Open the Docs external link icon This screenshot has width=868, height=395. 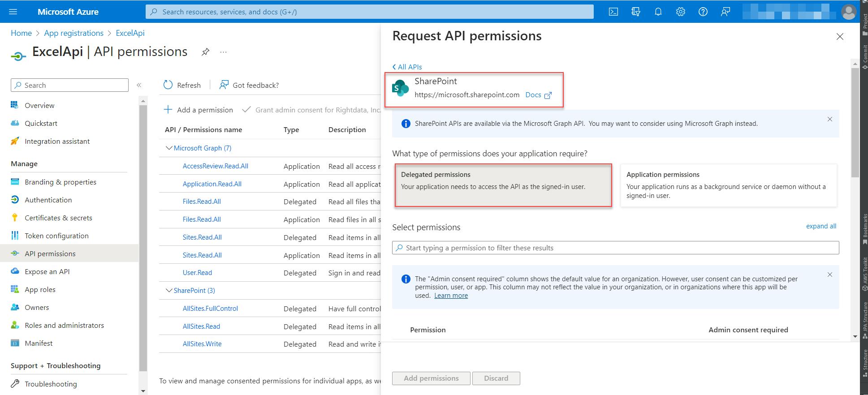[x=548, y=95]
